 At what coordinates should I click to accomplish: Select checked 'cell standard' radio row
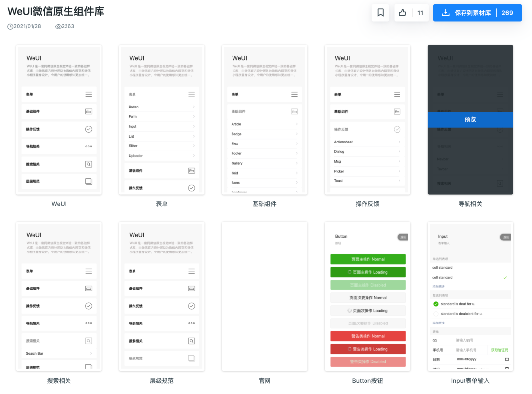point(470,278)
